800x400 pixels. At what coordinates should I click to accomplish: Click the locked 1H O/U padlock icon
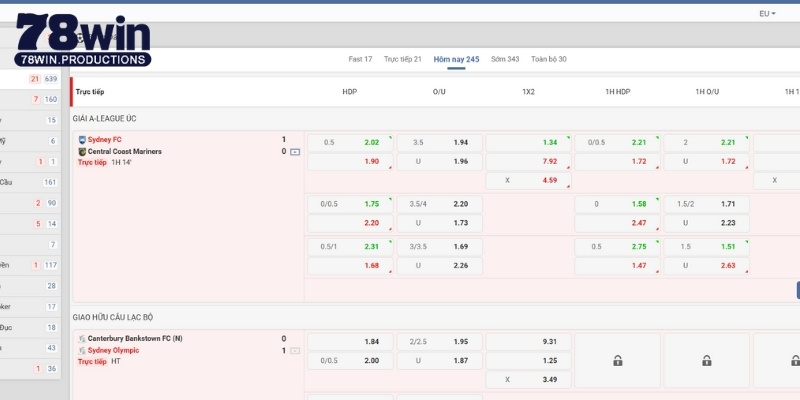coord(706,361)
